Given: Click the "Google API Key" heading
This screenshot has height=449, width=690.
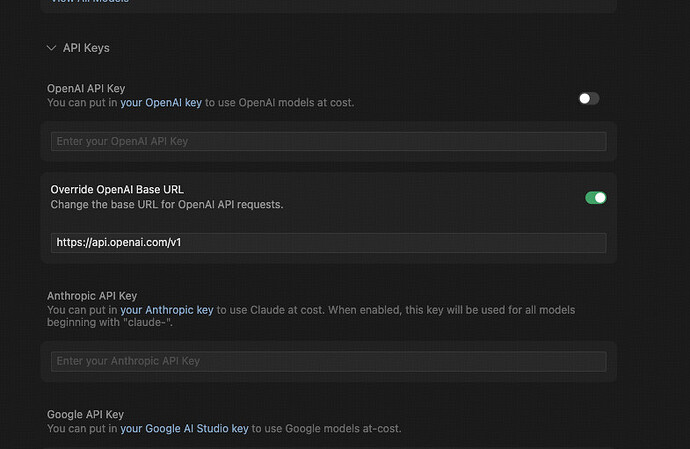Looking at the screenshot, I should pyautogui.click(x=85, y=415).
